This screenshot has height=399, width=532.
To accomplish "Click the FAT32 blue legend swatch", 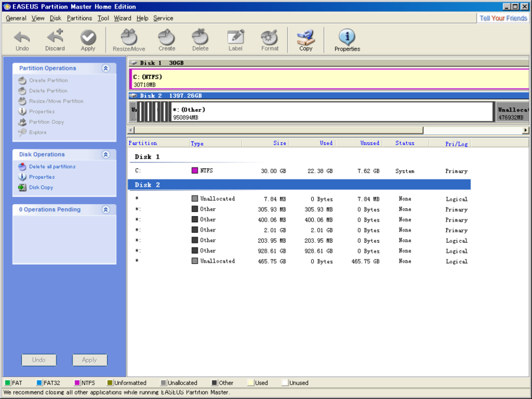I will 39,383.
